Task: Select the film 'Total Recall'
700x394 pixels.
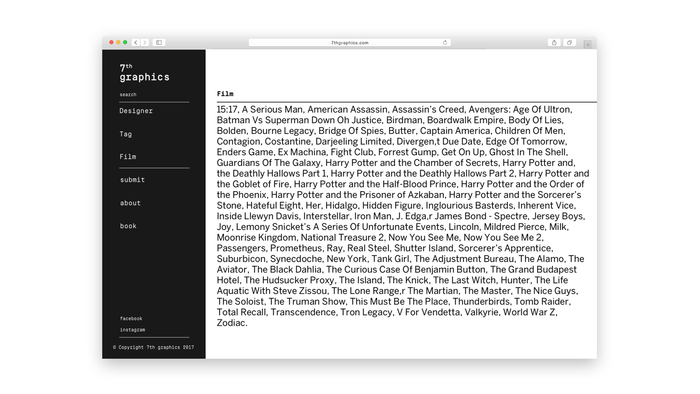Action: 241,313
